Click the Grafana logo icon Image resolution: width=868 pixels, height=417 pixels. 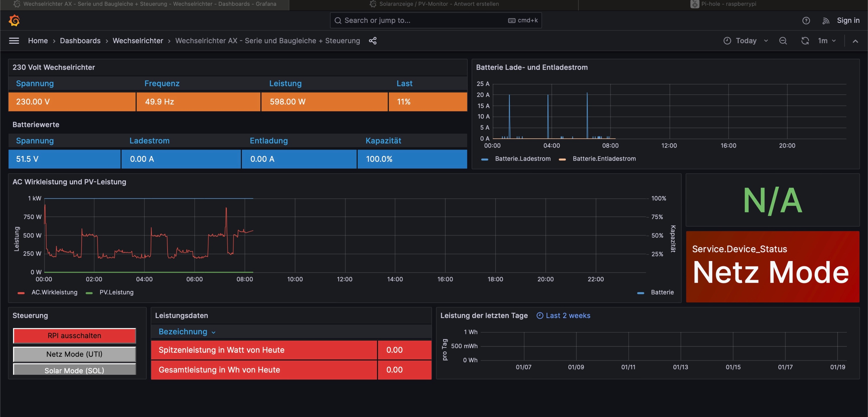pyautogui.click(x=14, y=21)
